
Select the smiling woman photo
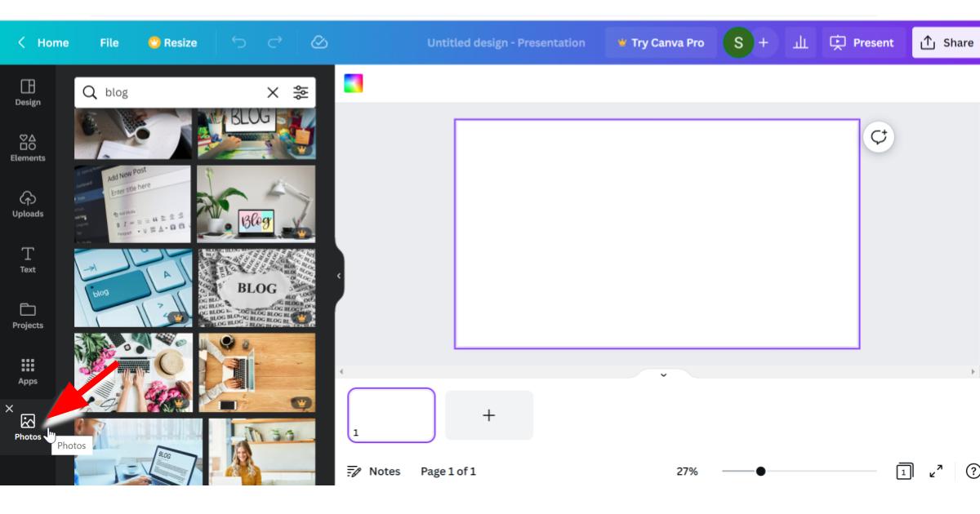[x=261, y=452]
